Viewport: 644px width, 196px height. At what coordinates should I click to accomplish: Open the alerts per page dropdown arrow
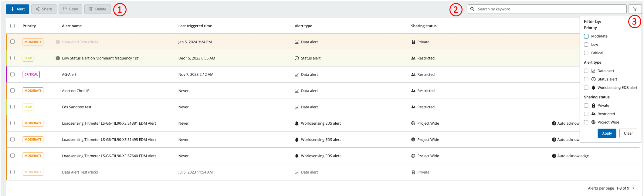(x=633, y=188)
